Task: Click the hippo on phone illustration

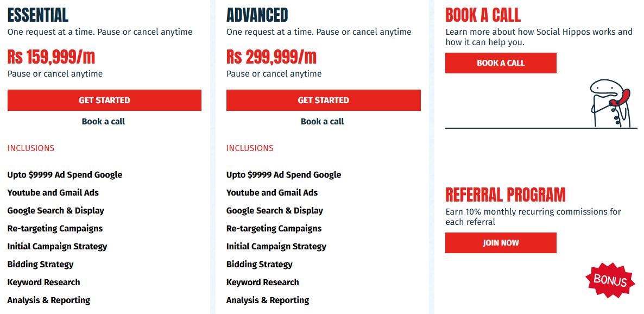Action: (610, 103)
